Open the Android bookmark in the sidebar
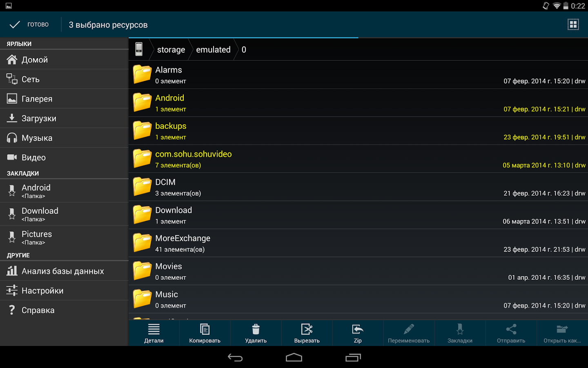The height and width of the screenshot is (368, 588). click(x=64, y=191)
